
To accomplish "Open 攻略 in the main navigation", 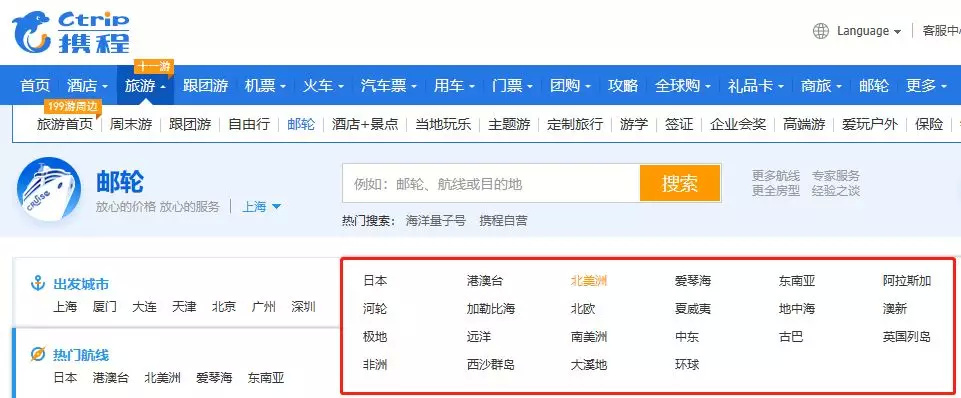I will 623,85.
